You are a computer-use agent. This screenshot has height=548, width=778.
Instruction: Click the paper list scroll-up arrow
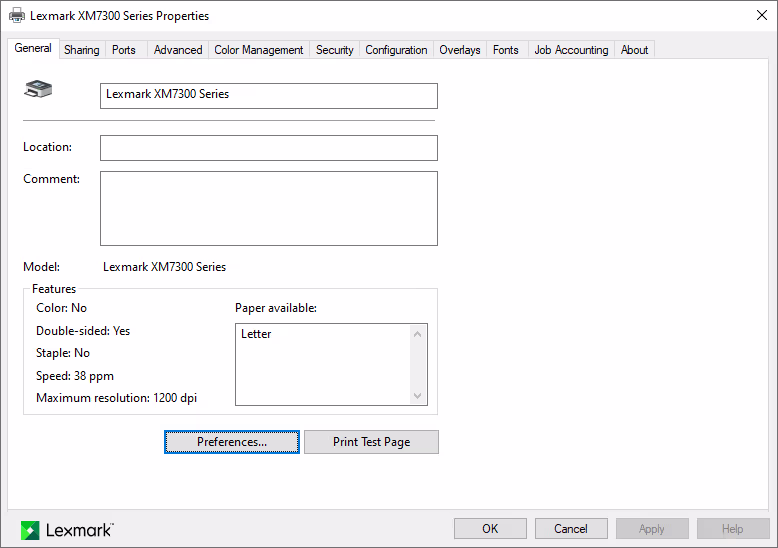pyautogui.click(x=417, y=334)
